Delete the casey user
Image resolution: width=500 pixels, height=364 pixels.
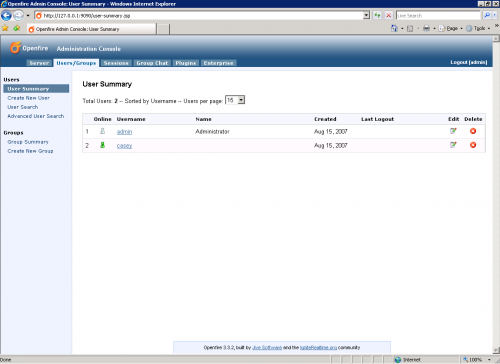[x=473, y=145]
